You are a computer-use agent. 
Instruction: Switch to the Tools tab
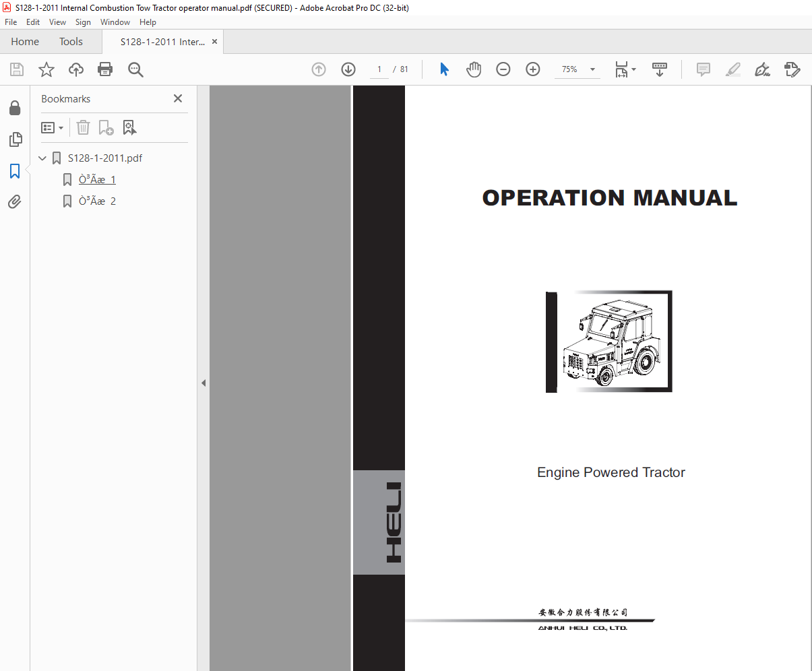[71, 42]
